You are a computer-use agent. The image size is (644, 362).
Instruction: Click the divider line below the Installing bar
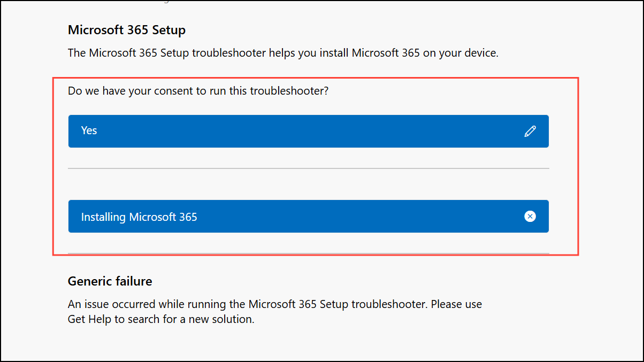[308, 253]
